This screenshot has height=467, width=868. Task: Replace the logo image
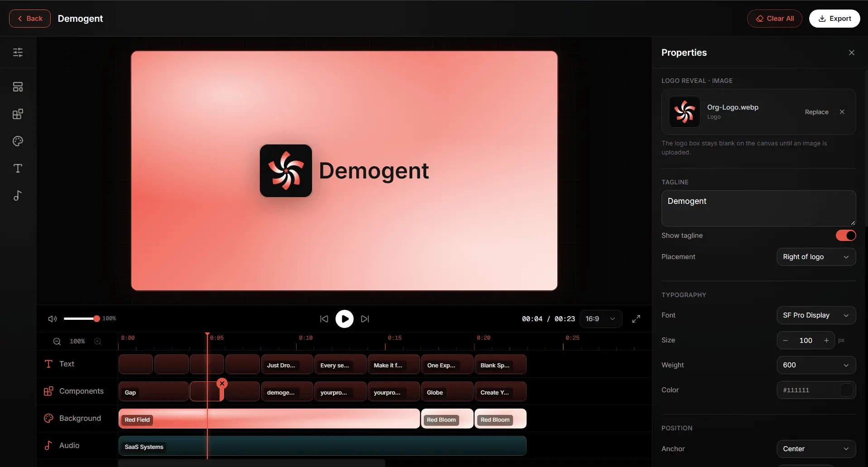click(817, 112)
